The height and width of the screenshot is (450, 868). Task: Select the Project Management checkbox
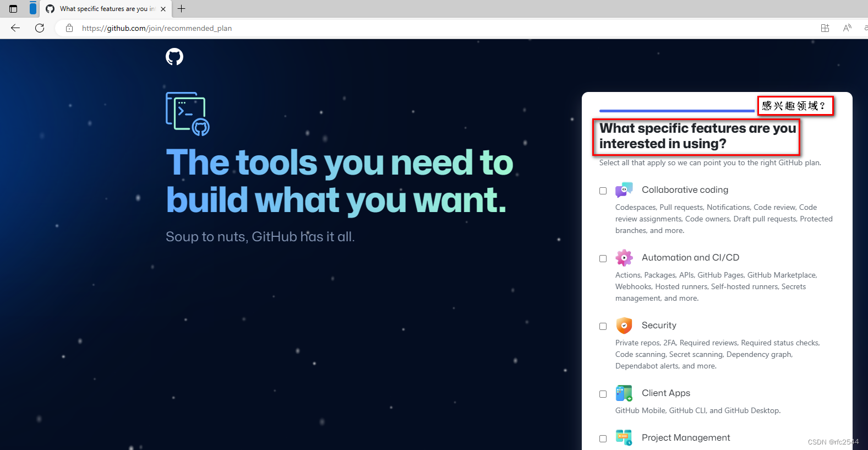(603, 438)
